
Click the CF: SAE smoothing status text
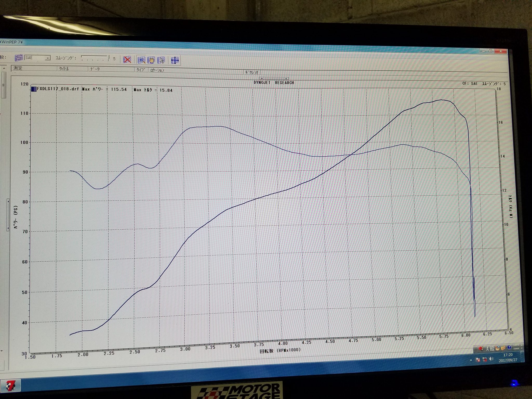pyautogui.click(x=484, y=84)
